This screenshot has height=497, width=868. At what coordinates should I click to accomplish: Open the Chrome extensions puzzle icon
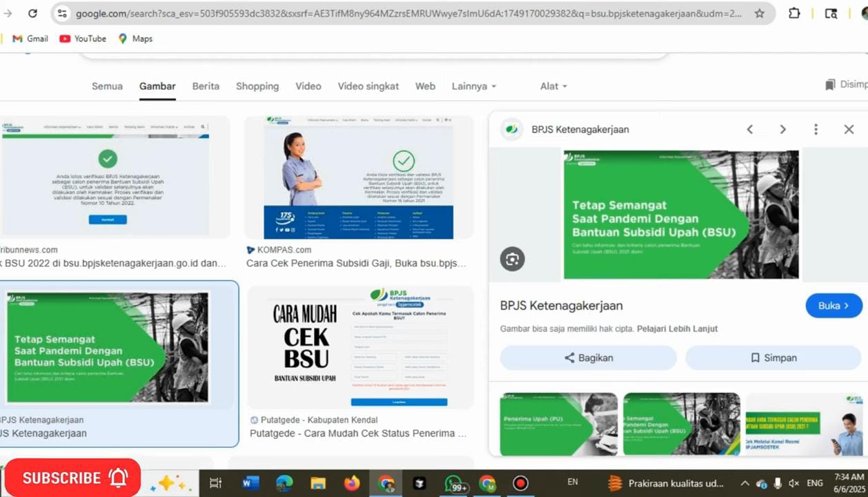click(x=794, y=13)
